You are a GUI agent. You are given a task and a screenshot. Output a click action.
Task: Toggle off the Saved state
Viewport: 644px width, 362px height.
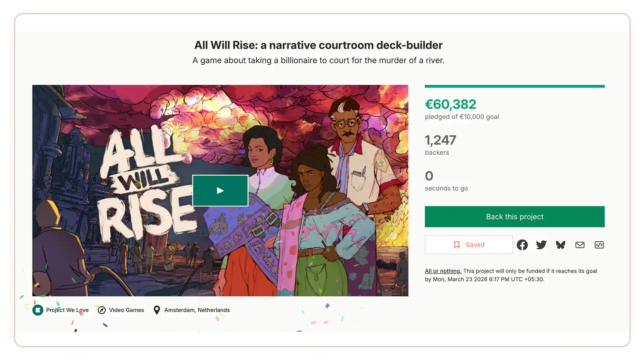click(x=469, y=245)
